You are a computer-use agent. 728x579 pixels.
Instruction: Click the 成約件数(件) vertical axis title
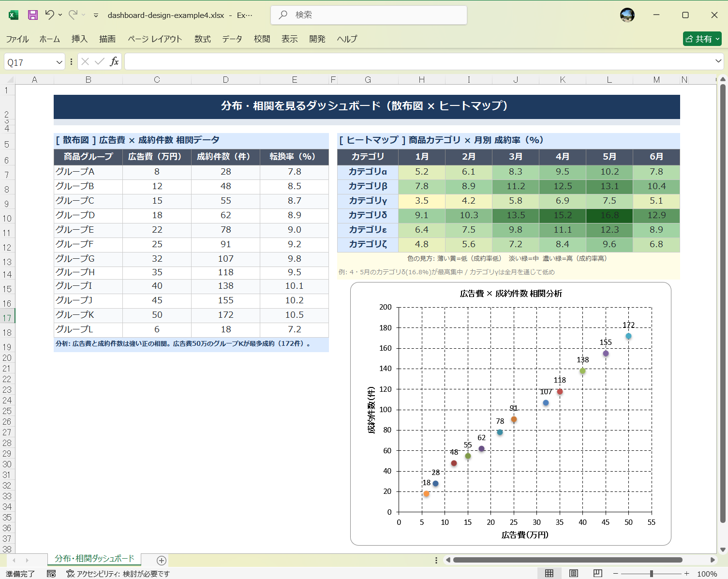pos(371,410)
